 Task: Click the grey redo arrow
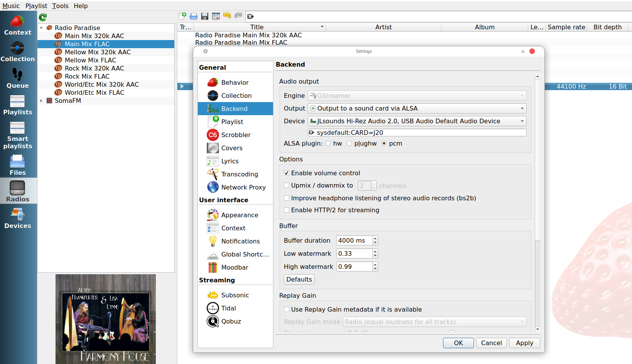coord(238,16)
